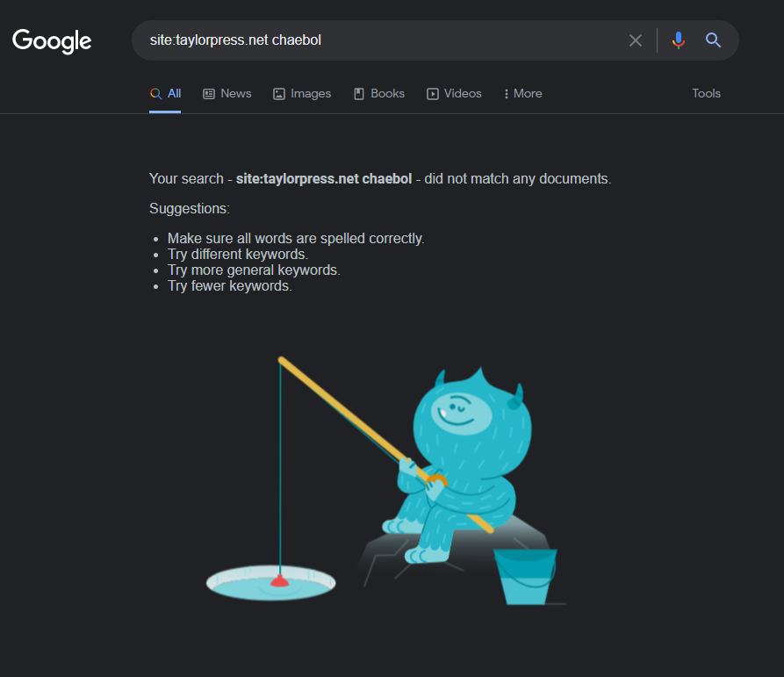Start voice search with microphone icon

point(678,40)
